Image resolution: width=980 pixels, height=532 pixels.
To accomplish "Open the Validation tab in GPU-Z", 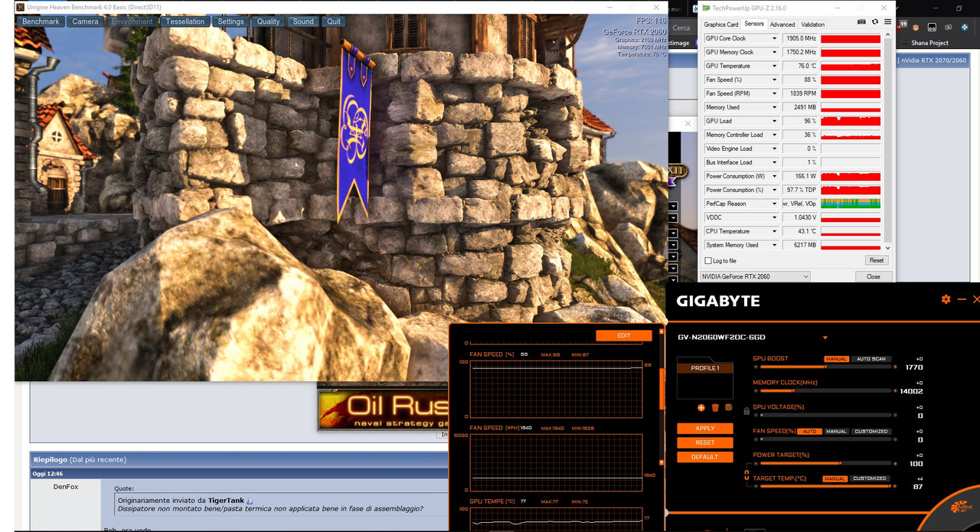I will (x=812, y=24).
